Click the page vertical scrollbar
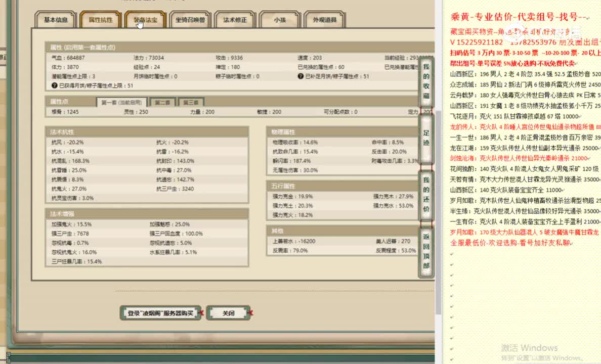 [439, 213]
